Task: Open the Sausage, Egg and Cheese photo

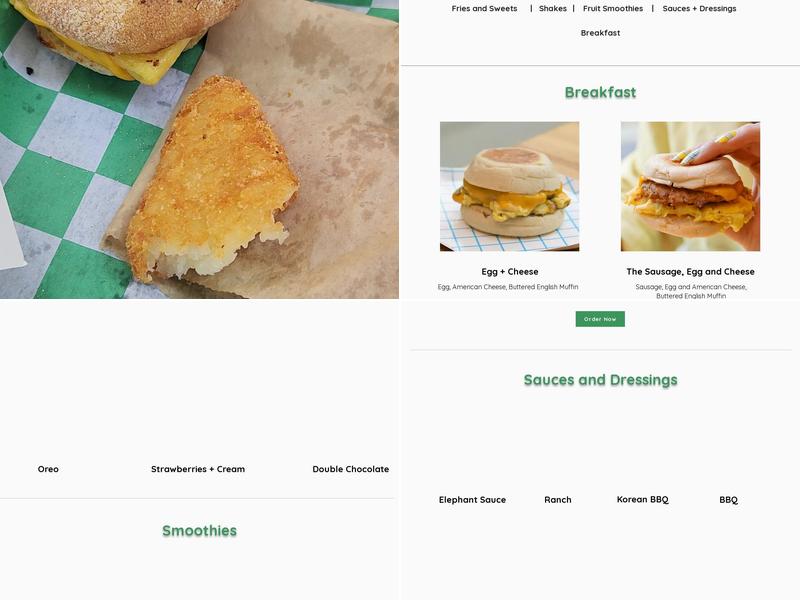Action: (690, 186)
